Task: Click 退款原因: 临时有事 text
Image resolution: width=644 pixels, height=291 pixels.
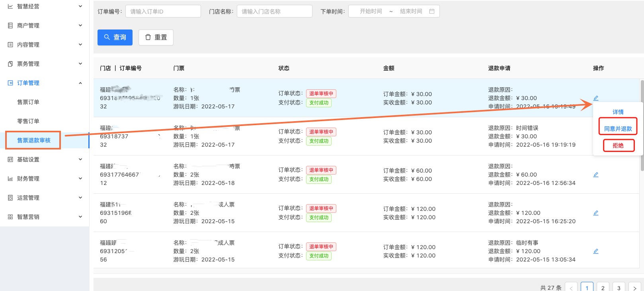Action: 513,243
